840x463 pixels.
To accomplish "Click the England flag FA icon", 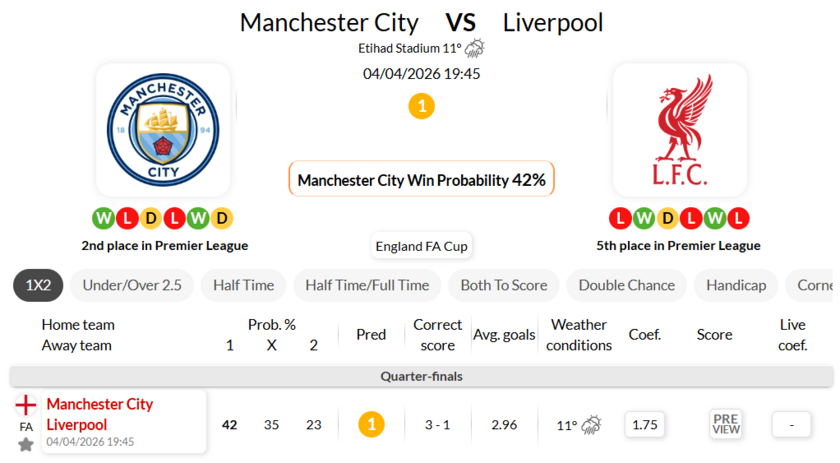I will (26, 405).
